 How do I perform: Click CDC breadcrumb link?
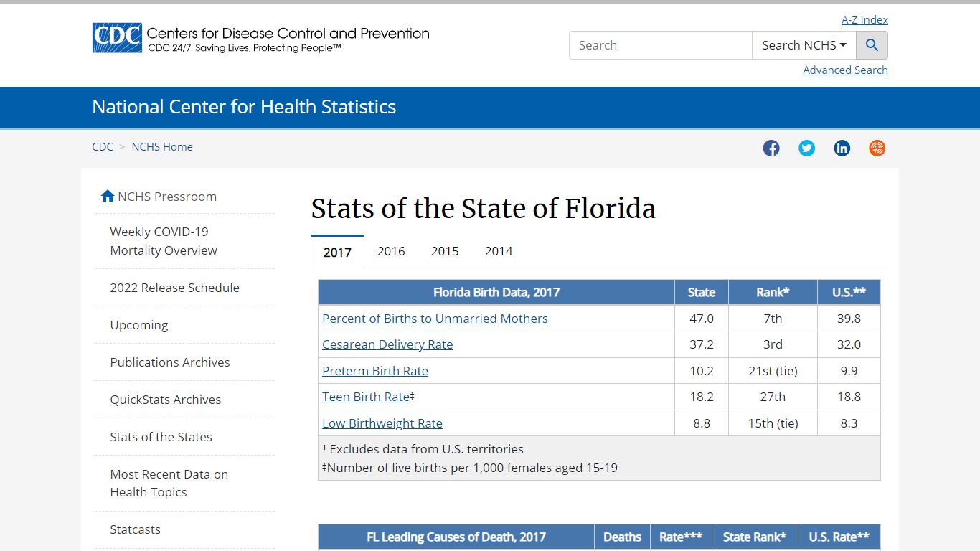(x=103, y=146)
